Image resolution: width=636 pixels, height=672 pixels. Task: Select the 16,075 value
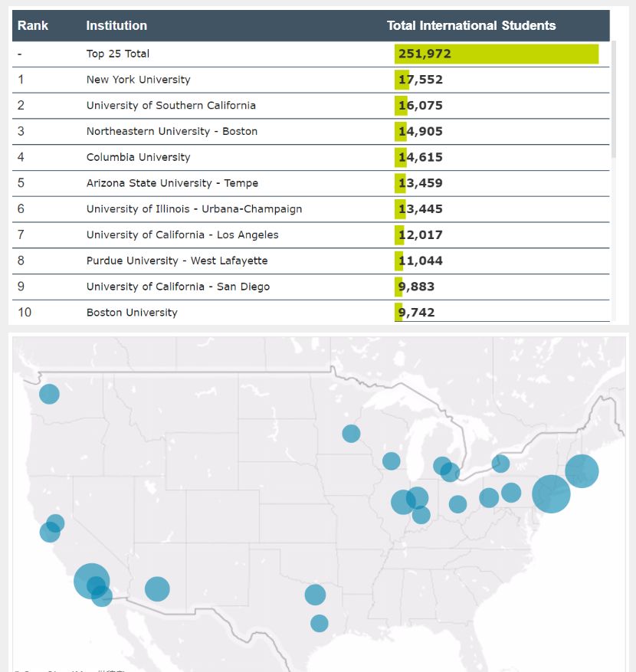pyautogui.click(x=421, y=106)
